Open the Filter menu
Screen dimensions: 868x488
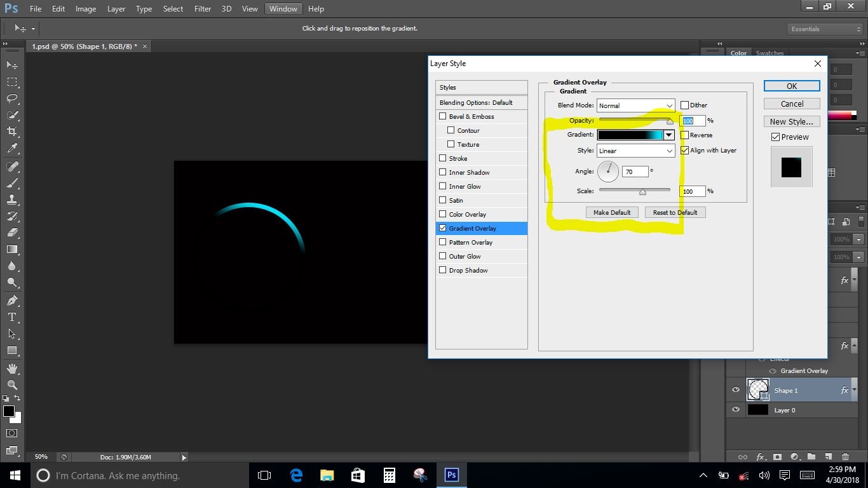pyautogui.click(x=203, y=9)
